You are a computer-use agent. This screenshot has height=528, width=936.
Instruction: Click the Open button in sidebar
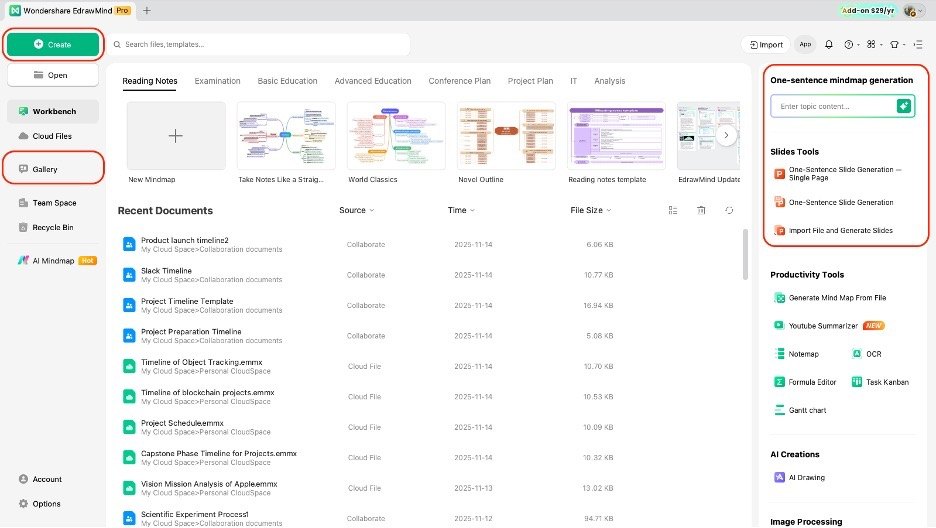(53, 75)
